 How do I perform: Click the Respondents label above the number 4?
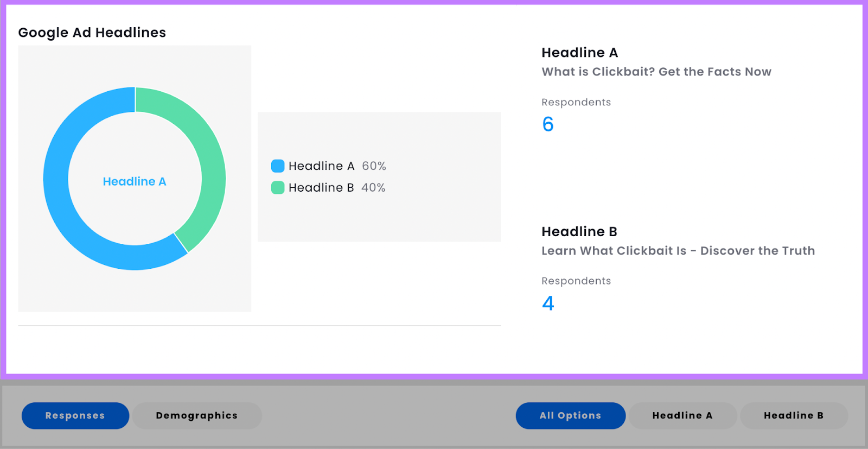[x=576, y=281]
